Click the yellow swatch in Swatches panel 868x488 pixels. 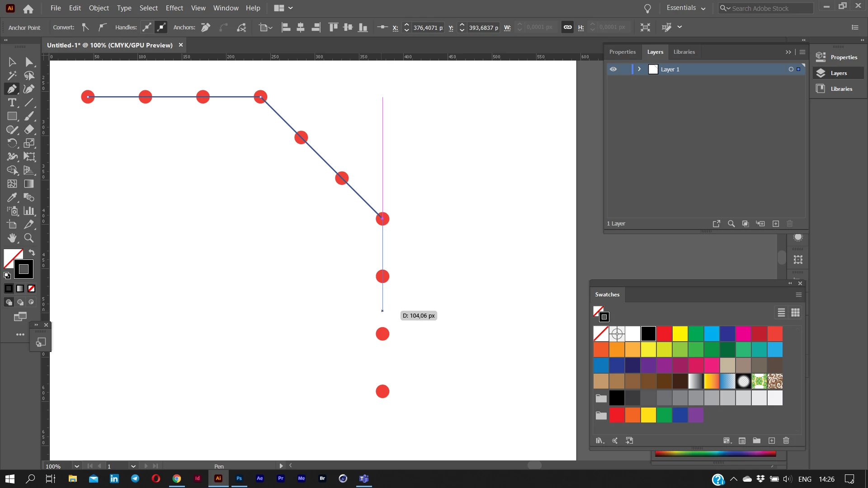click(679, 334)
